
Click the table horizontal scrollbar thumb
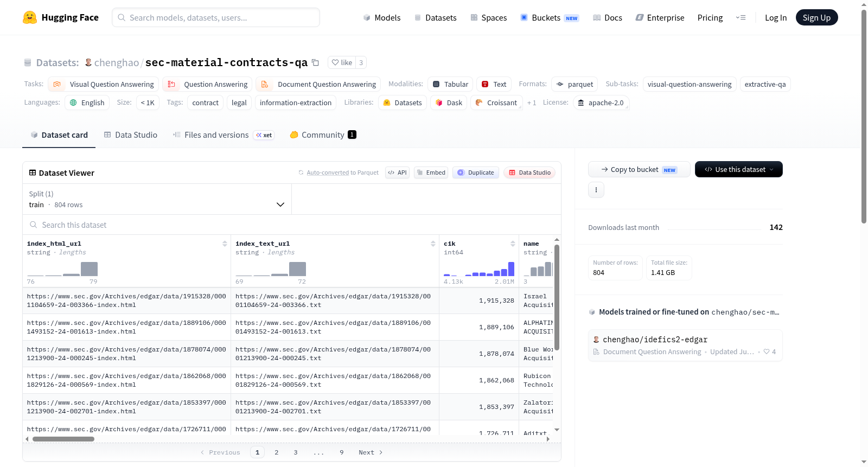[x=63, y=439]
